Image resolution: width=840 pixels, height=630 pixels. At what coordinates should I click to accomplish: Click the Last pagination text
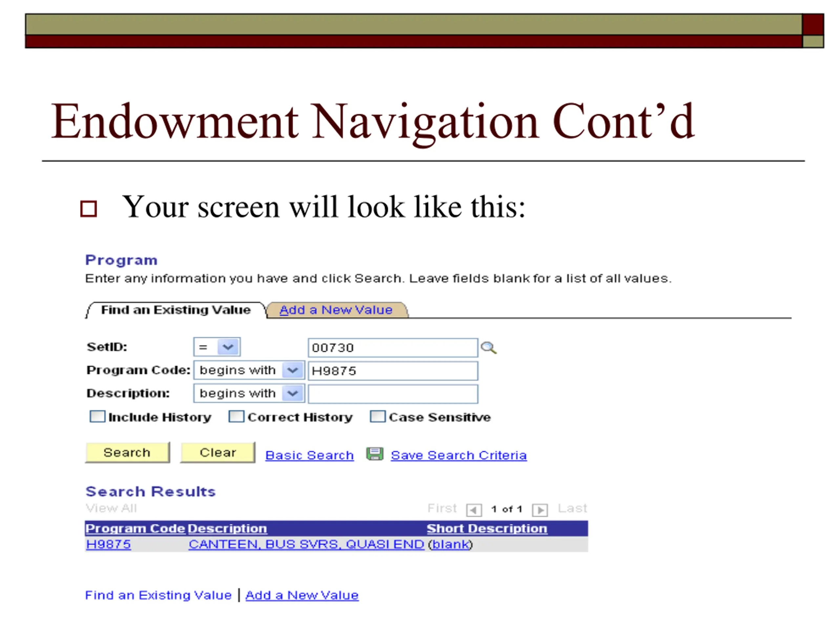click(572, 508)
